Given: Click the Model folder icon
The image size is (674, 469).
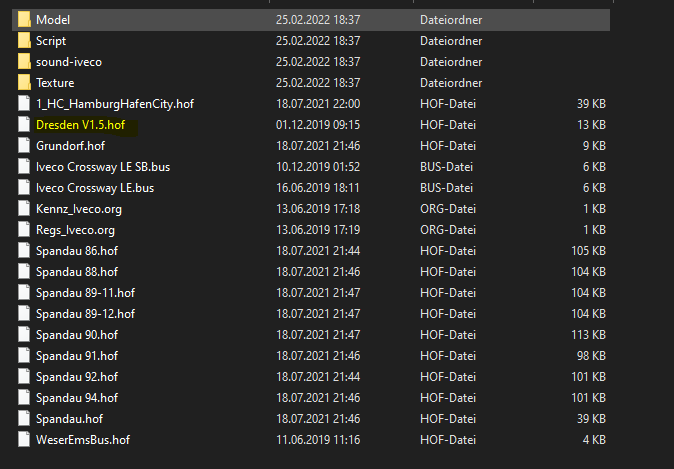Looking at the screenshot, I should point(24,19).
